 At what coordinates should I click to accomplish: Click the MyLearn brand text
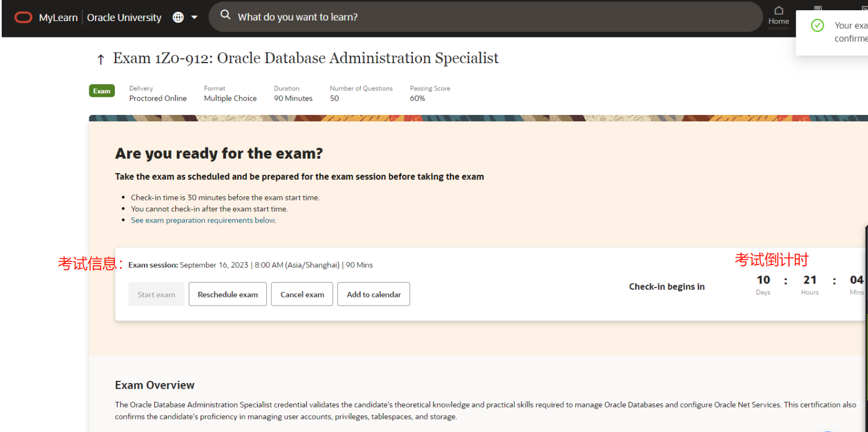point(58,18)
